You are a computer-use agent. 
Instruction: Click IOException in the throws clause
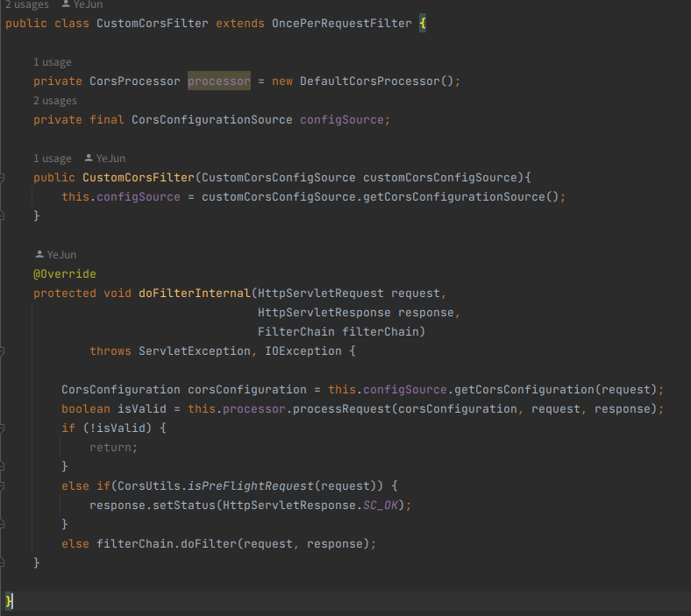pyautogui.click(x=303, y=350)
